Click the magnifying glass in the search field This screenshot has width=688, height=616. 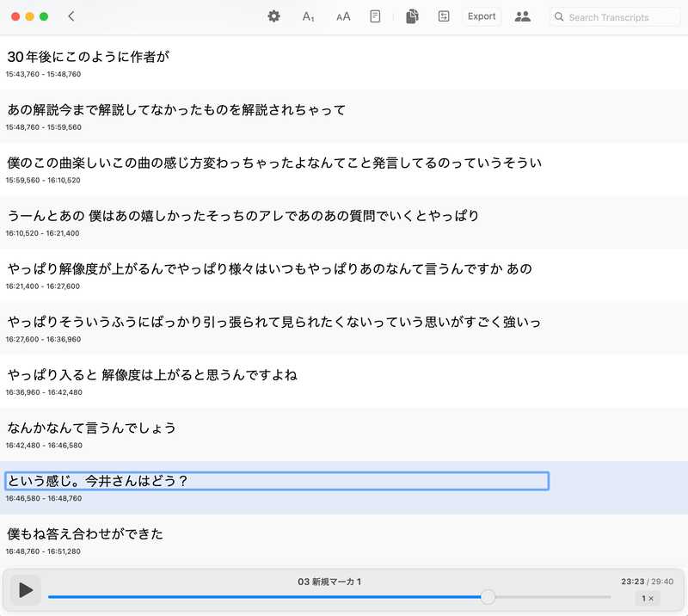[x=560, y=16]
